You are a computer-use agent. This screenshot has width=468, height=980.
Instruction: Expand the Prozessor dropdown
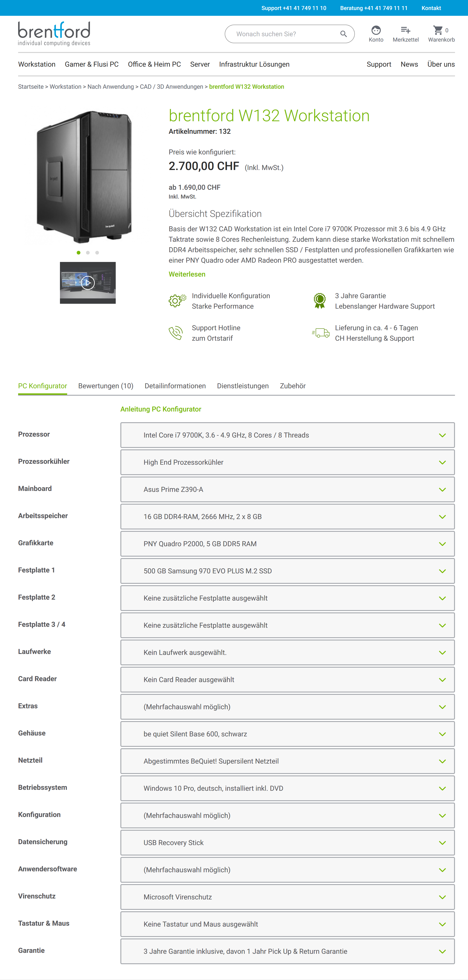point(287,435)
